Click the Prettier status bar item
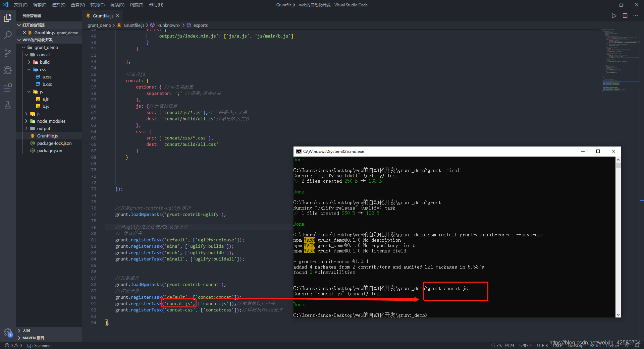The height and width of the screenshot is (349, 644). tap(612, 345)
